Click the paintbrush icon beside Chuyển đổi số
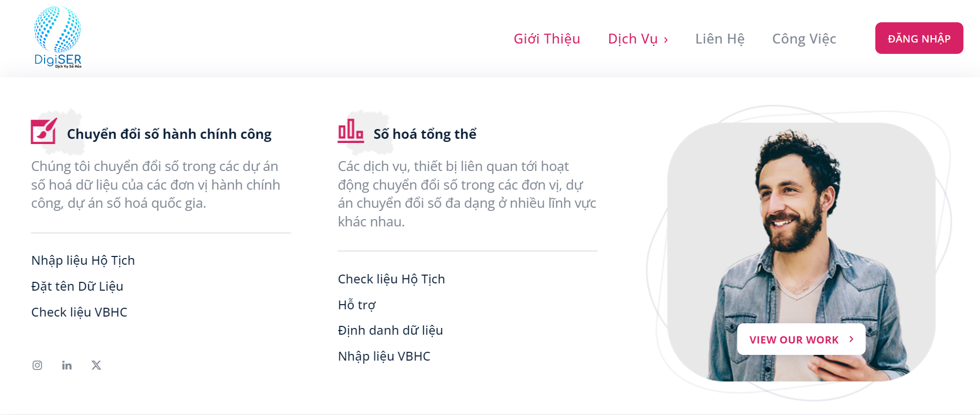This screenshot has width=980, height=415. [44, 131]
